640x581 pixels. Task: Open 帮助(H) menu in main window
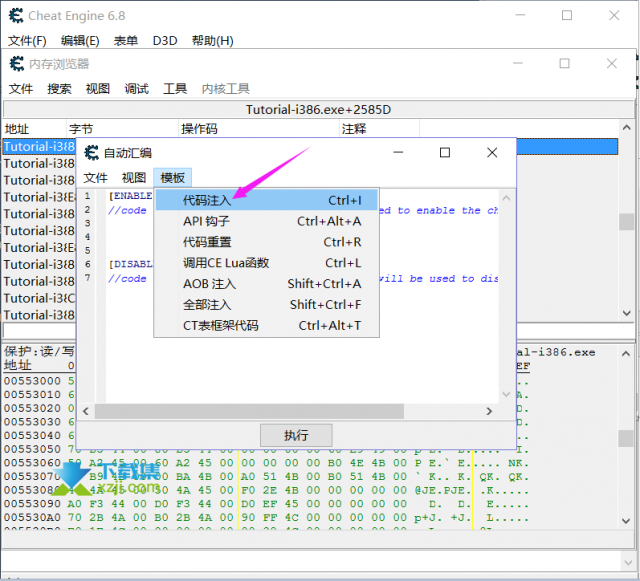tap(213, 41)
